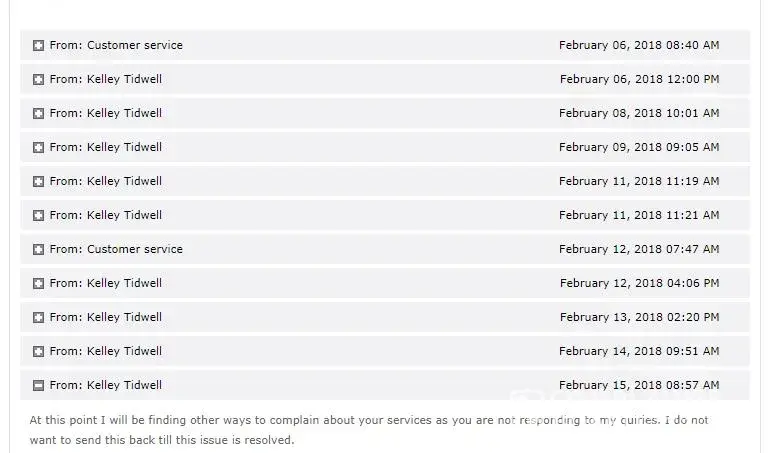Click plus icon on February 14 message
771x453 pixels.
click(x=39, y=352)
